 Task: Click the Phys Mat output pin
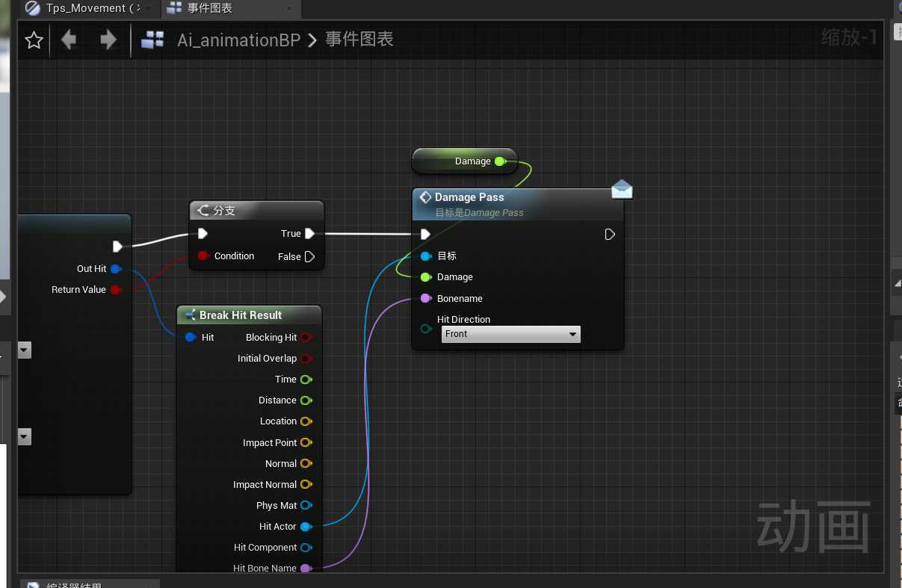point(306,506)
